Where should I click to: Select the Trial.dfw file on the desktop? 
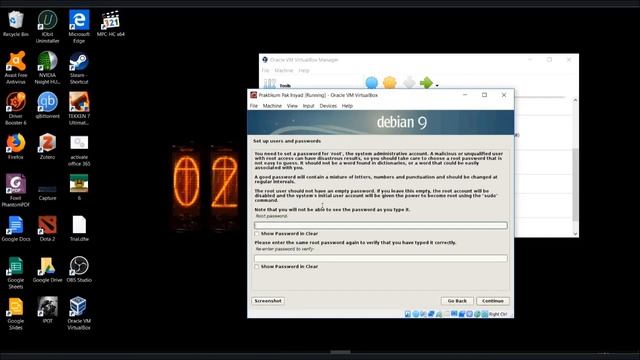coord(79,228)
